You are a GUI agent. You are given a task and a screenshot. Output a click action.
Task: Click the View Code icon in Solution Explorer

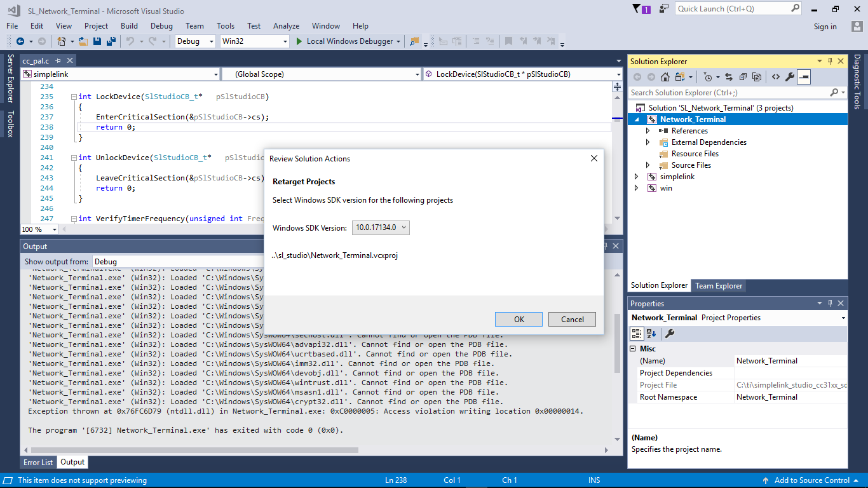pyautogui.click(x=776, y=77)
